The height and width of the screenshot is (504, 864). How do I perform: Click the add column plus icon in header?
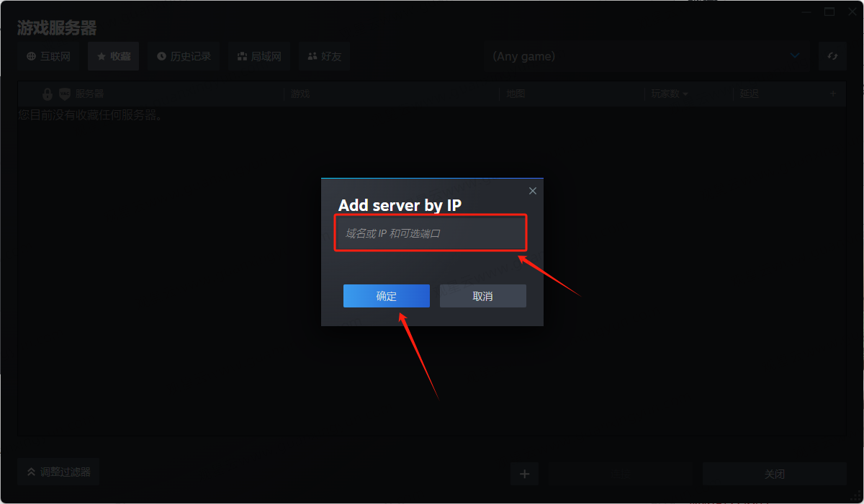pos(833,93)
